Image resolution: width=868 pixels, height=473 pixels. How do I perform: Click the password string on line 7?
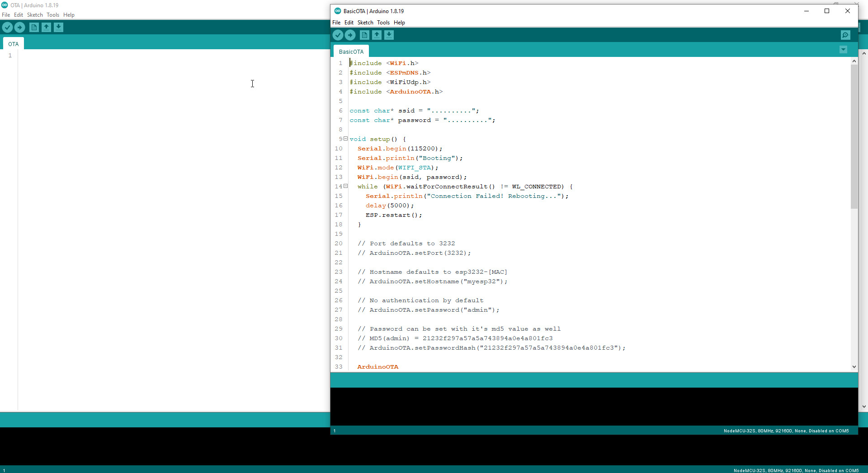click(467, 120)
